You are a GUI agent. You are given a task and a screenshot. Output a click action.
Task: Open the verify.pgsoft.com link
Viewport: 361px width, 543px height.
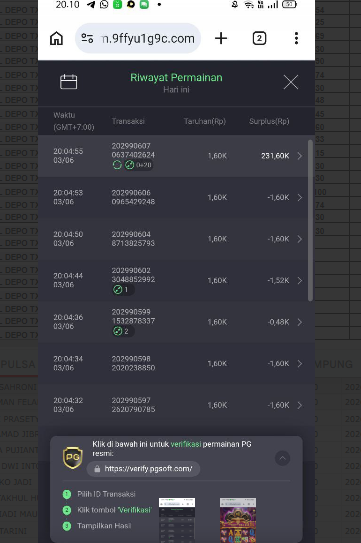click(143, 469)
